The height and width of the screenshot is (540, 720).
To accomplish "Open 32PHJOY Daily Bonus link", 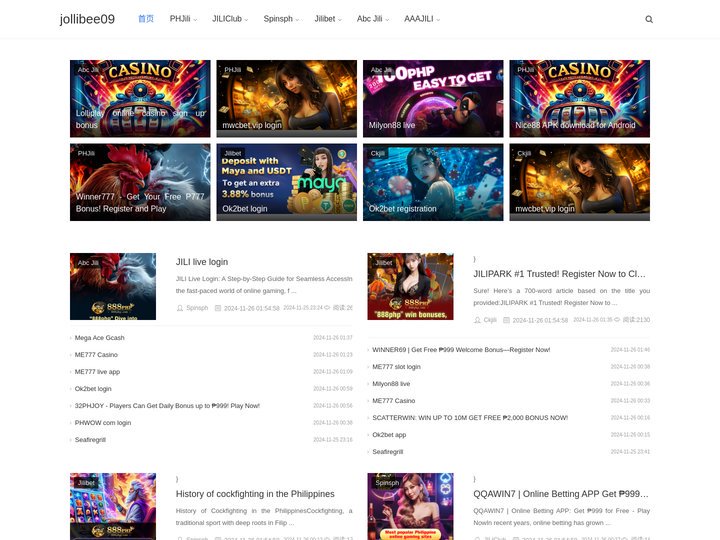I will pos(167,405).
